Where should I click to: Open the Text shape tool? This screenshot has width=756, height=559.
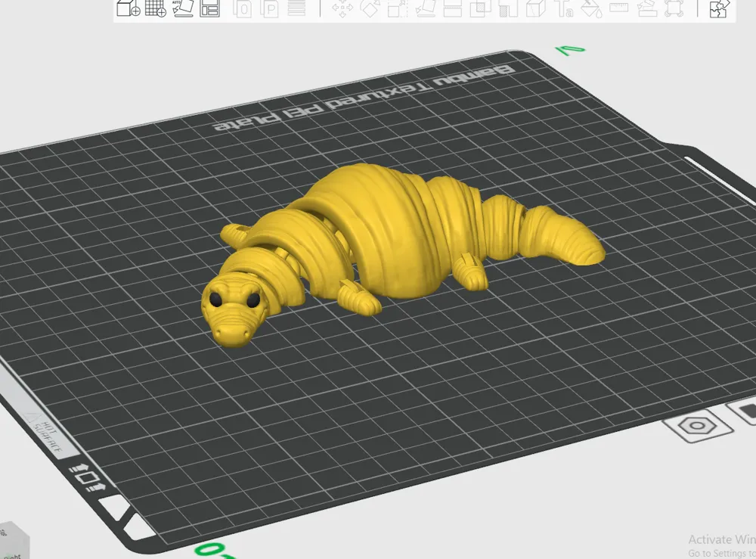point(563,8)
